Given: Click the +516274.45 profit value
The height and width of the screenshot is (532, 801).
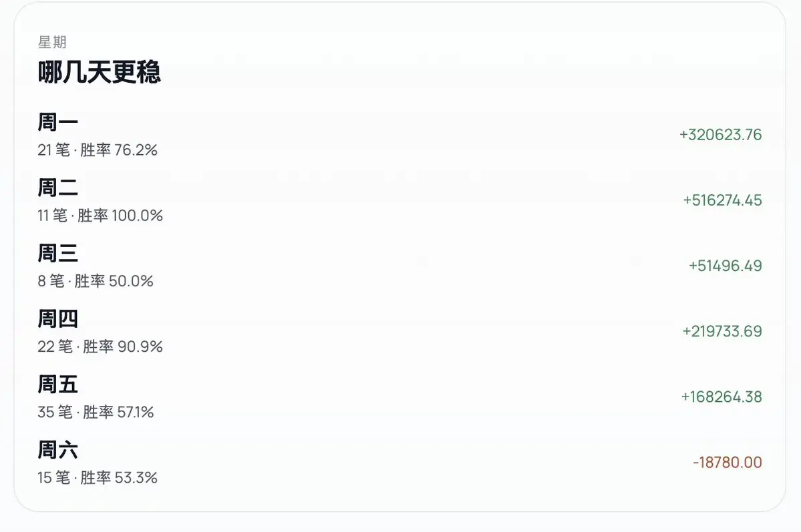Looking at the screenshot, I should tap(722, 200).
